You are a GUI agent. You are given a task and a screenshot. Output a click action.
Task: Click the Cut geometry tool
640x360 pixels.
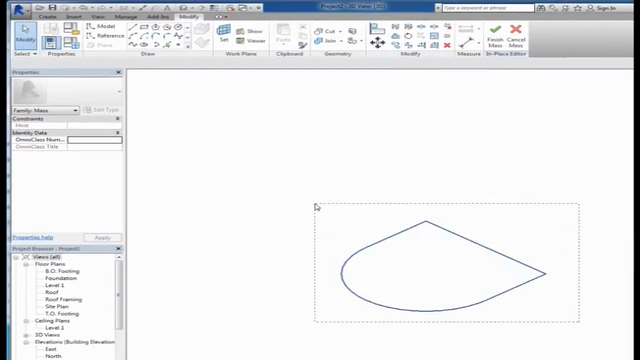(x=325, y=31)
